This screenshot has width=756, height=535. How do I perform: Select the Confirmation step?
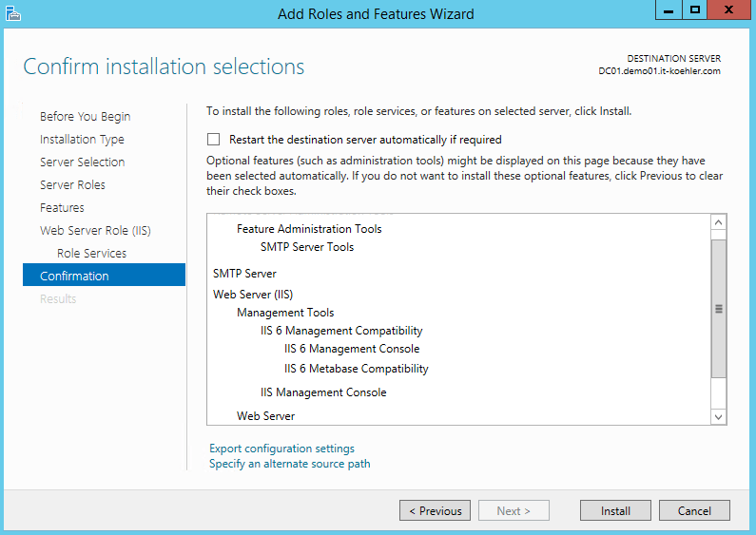click(x=74, y=277)
